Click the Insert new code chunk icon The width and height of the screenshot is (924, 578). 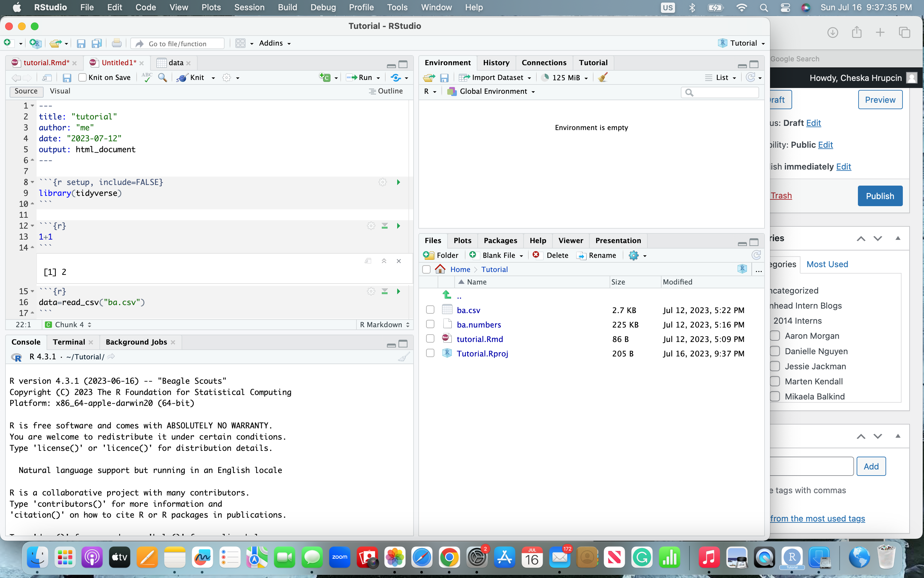[325, 78]
